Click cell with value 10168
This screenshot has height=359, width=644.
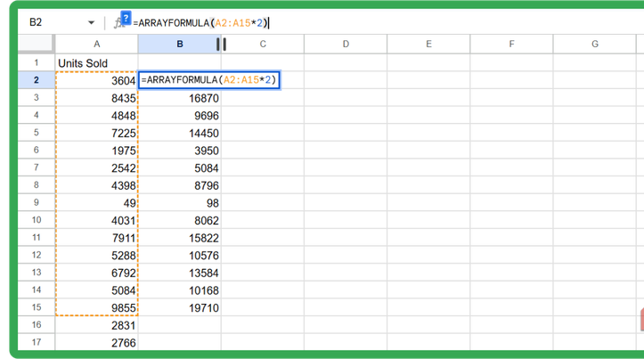pyautogui.click(x=179, y=290)
